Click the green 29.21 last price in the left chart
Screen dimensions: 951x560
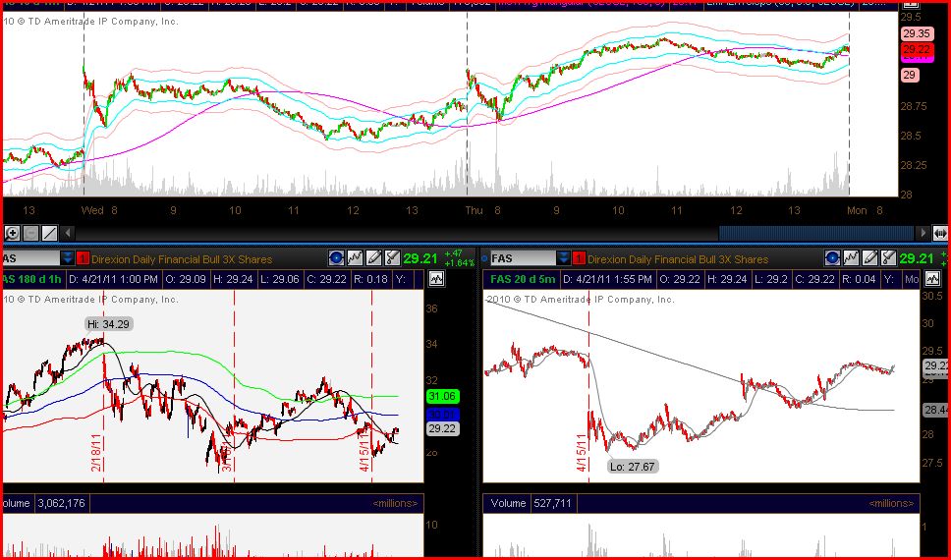coord(420,258)
